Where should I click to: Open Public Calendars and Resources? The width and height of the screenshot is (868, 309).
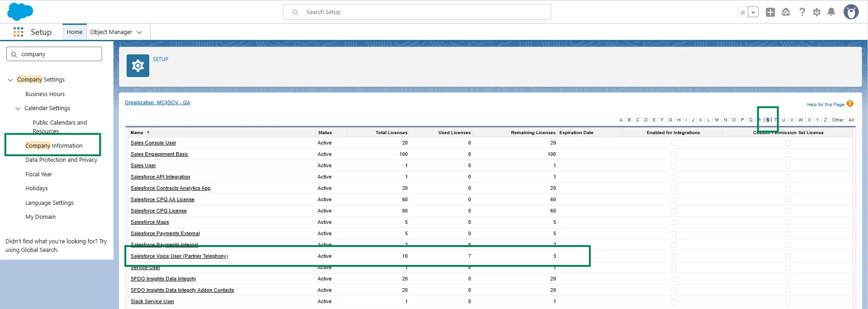(x=60, y=126)
